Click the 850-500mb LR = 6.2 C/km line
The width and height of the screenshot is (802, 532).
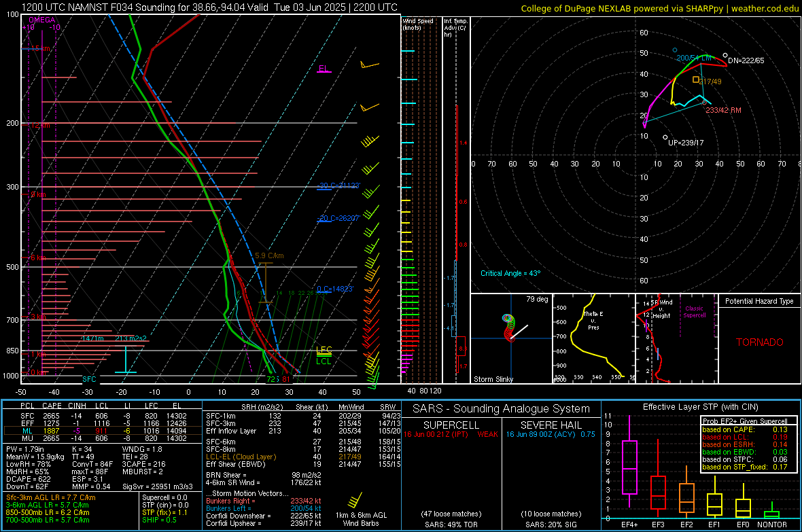(x=48, y=512)
